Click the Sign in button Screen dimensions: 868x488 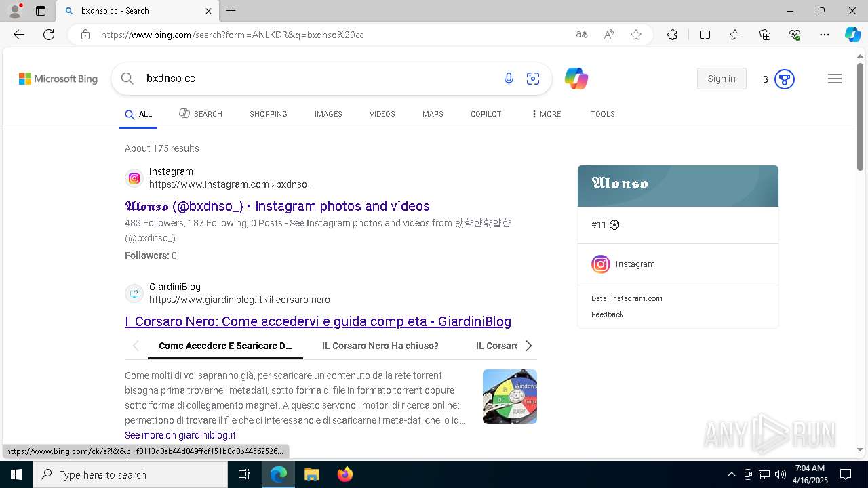722,79
